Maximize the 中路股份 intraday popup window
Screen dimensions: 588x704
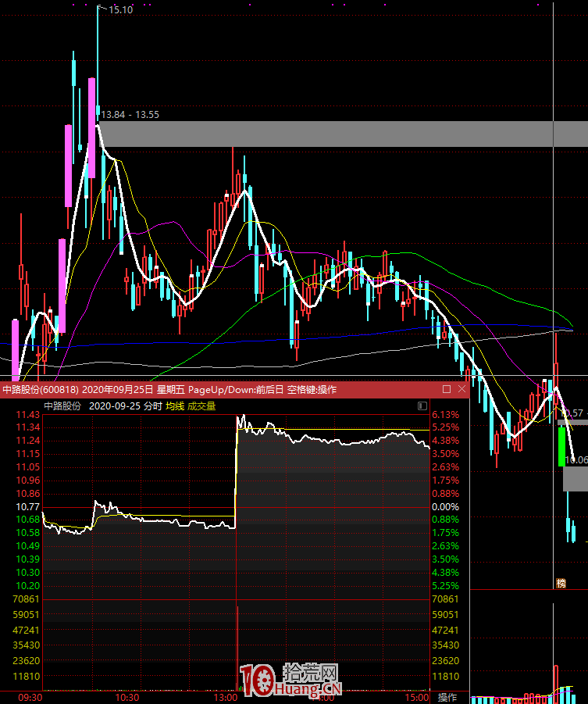click(x=447, y=389)
